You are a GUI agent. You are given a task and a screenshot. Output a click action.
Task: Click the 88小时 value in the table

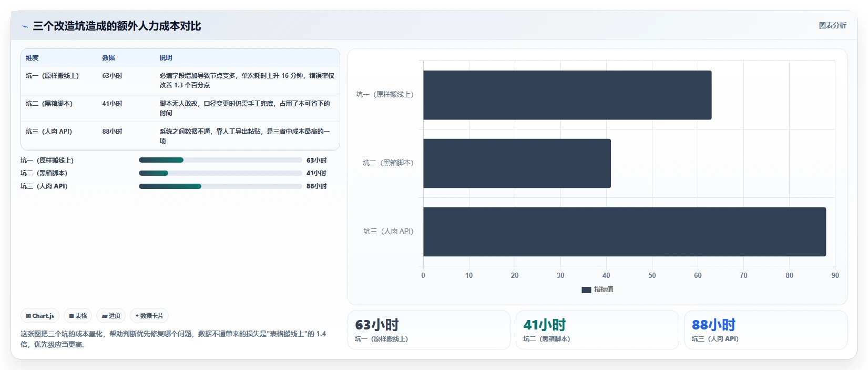point(112,132)
